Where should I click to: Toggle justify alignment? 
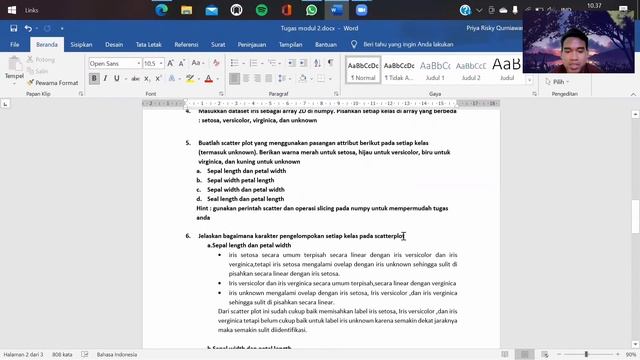point(269,78)
